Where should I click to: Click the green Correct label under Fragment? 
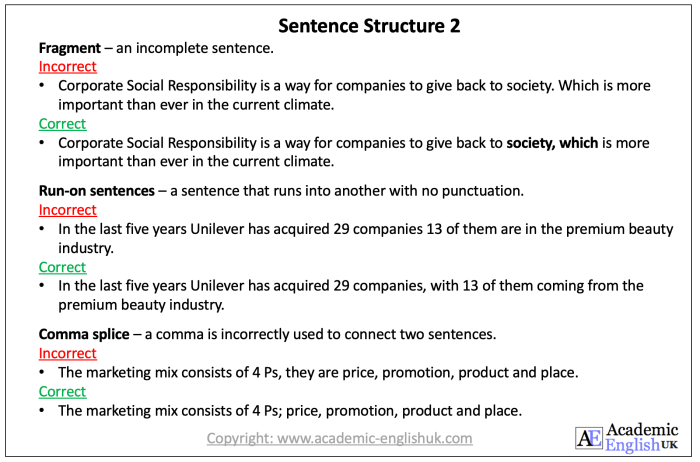click(x=62, y=124)
